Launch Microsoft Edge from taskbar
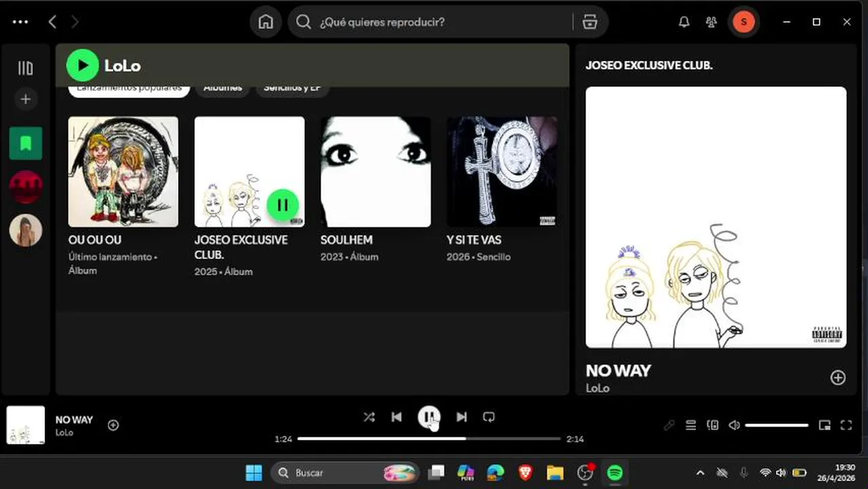This screenshot has height=489, width=868. tap(496, 473)
